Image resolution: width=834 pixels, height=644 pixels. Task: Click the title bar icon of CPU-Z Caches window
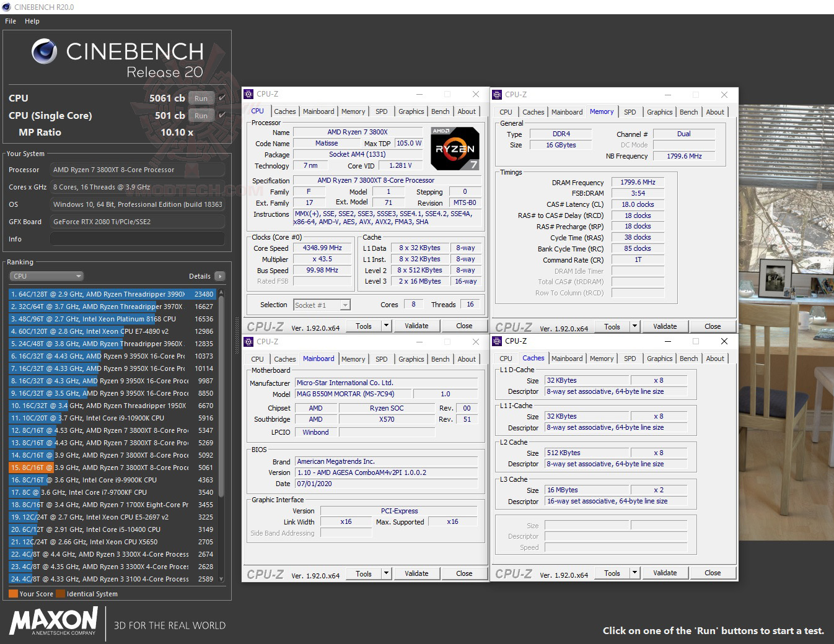(x=497, y=341)
